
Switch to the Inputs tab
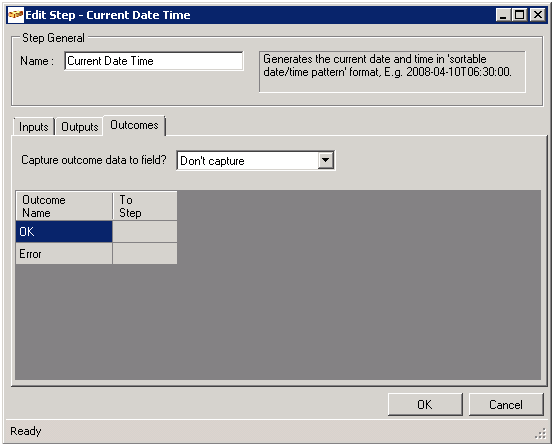34,127
